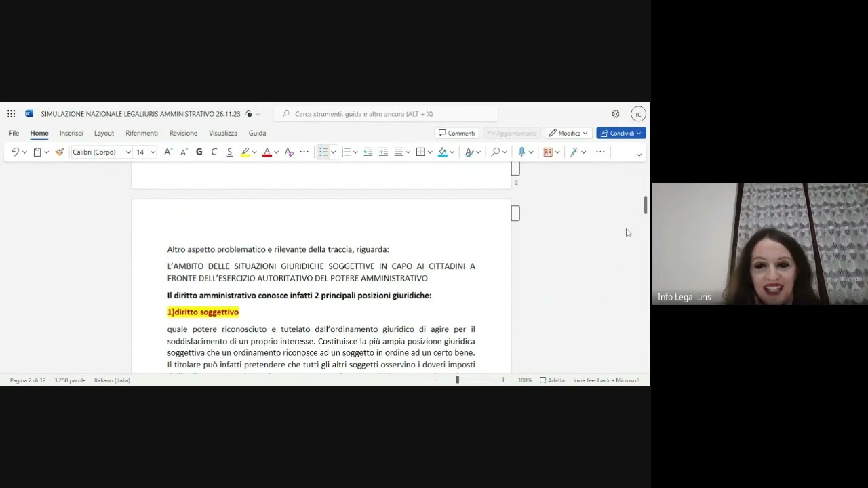Apply yellow text highlight color
This screenshot has width=868, height=488.
(245, 152)
